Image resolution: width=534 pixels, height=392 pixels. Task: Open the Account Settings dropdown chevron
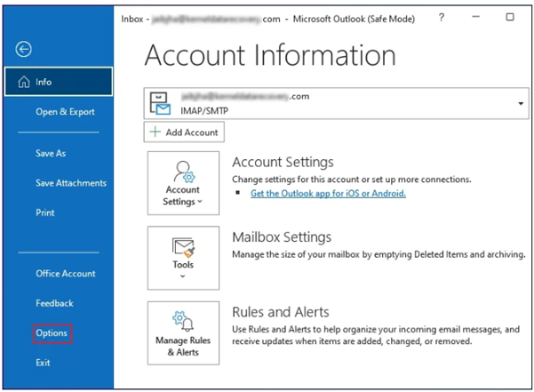(200, 202)
